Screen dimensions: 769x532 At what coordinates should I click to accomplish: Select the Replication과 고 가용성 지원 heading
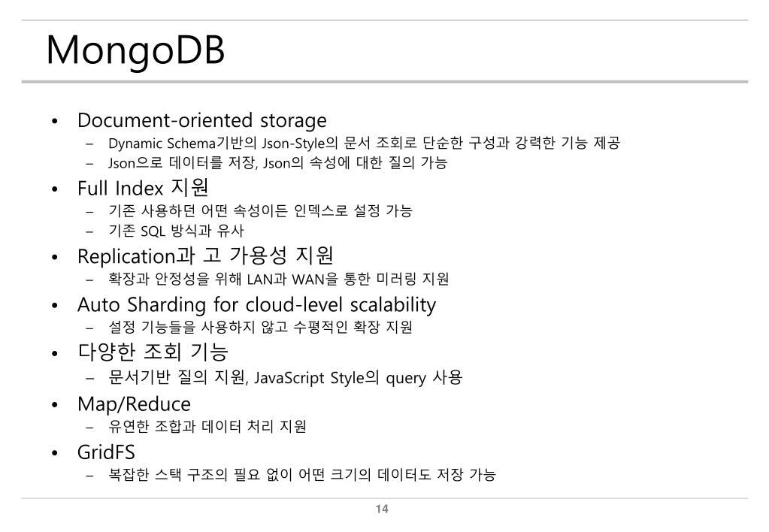point(205,256)
